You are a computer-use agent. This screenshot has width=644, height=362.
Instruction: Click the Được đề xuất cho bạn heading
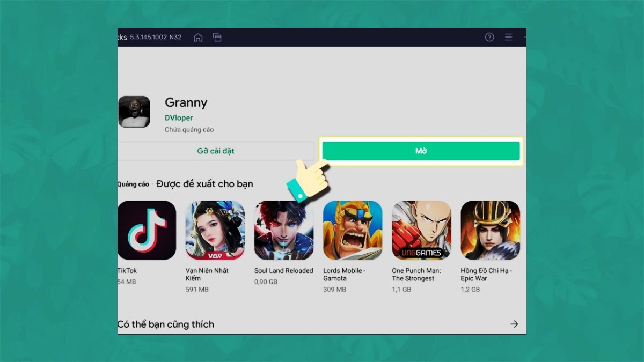click(x=204, y=184)
